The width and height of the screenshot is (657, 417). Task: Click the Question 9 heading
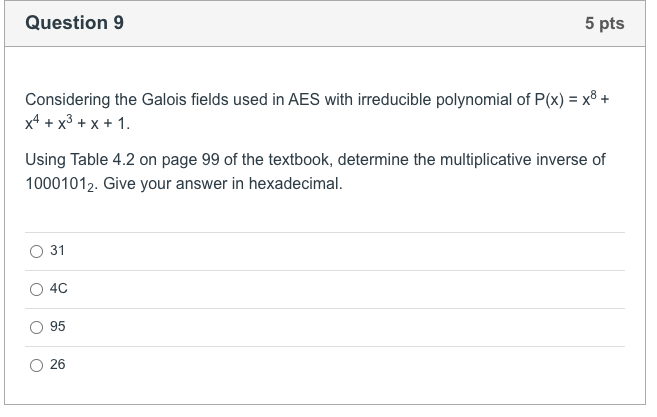pyautogui.click(x=75, y=23)
